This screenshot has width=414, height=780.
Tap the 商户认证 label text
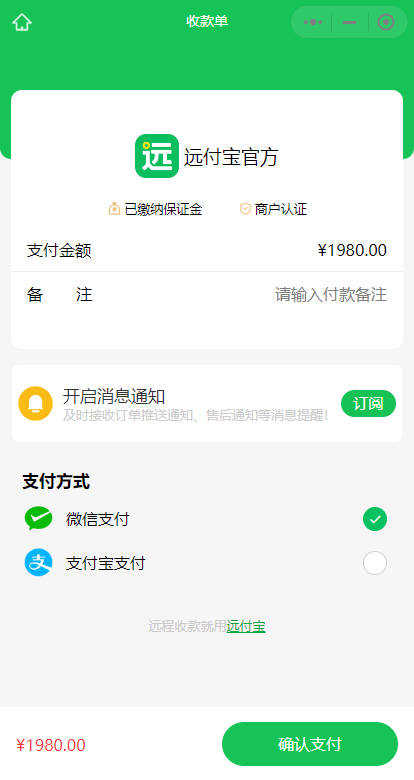click(281, 209)
